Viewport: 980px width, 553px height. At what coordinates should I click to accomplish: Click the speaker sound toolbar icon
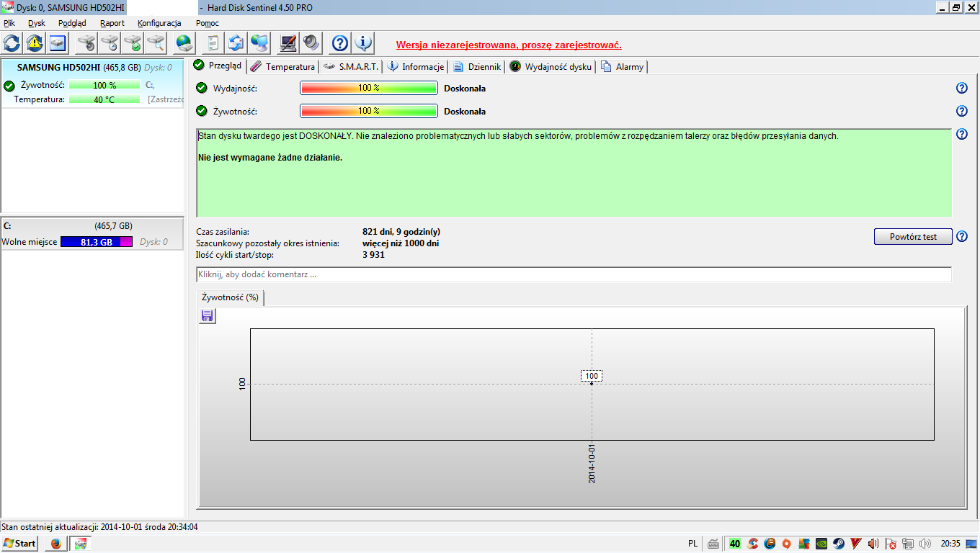pos(311,43)
